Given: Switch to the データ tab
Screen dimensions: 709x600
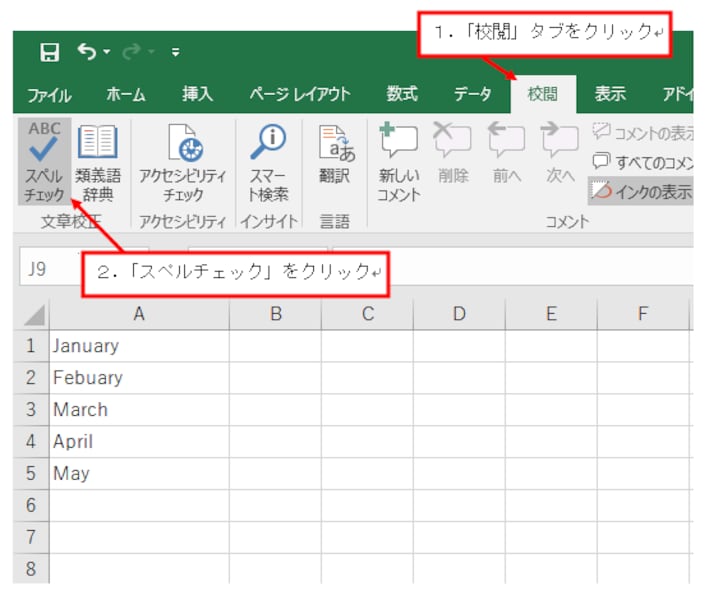Looking at the screenshot, I should [x=473, y=94].
